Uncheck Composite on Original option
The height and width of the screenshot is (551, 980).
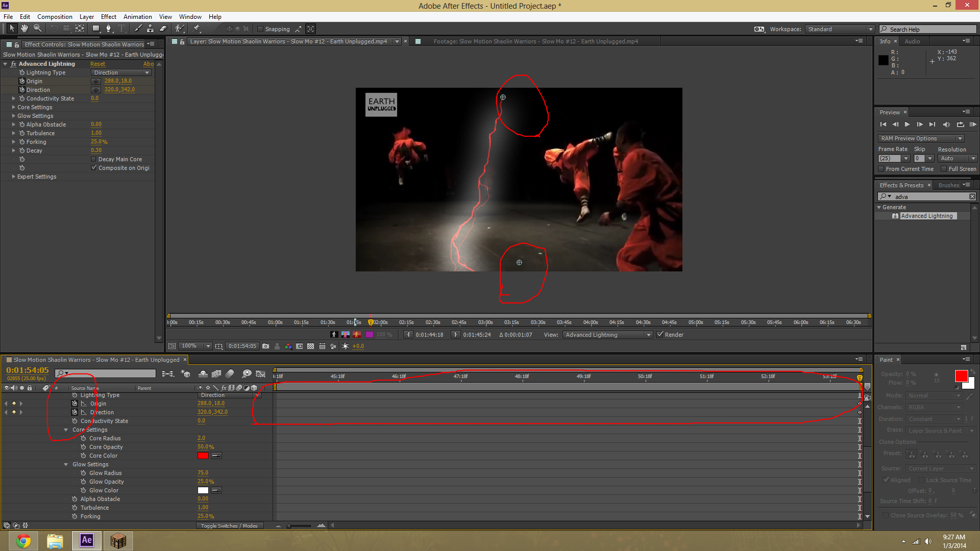point(94,168)
